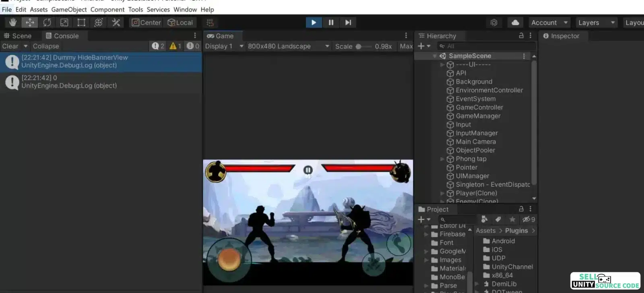644x293 pixels.
Task: Open the Component menu
Action: [x=107, y=9]
